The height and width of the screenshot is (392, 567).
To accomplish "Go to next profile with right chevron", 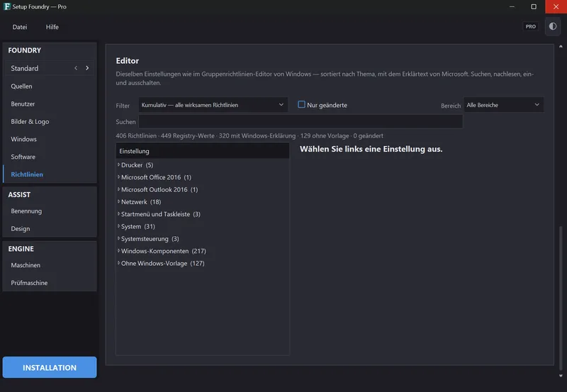I will [x=87, y=68].
